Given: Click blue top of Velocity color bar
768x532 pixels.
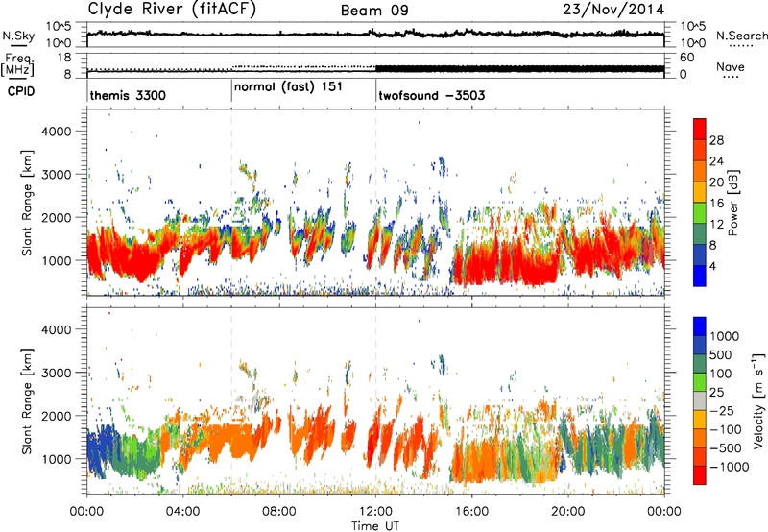Looking at the screenshot, I should [x=700, y=326].
